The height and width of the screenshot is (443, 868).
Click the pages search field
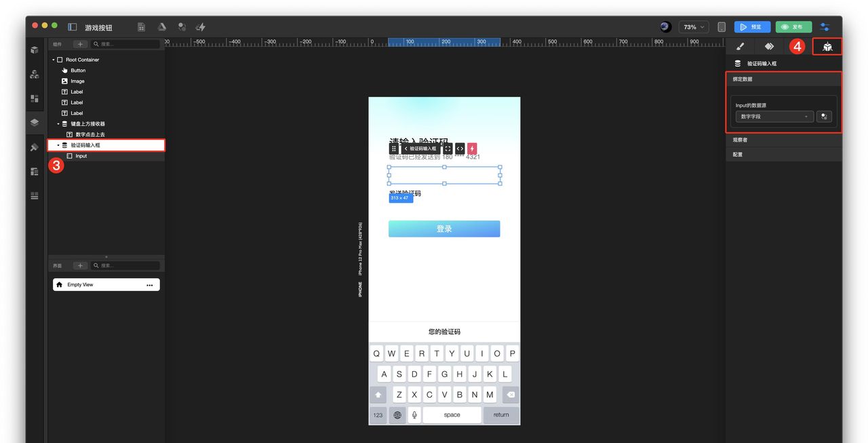125,265
